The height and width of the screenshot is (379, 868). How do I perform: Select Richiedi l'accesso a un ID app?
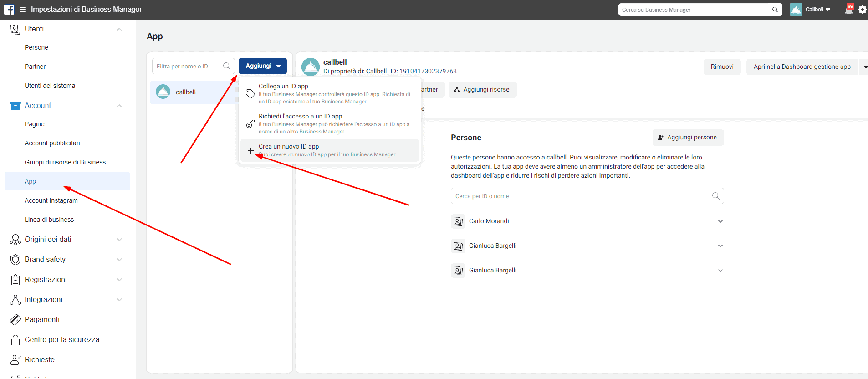pyautogui.click(x=300, y=117)
